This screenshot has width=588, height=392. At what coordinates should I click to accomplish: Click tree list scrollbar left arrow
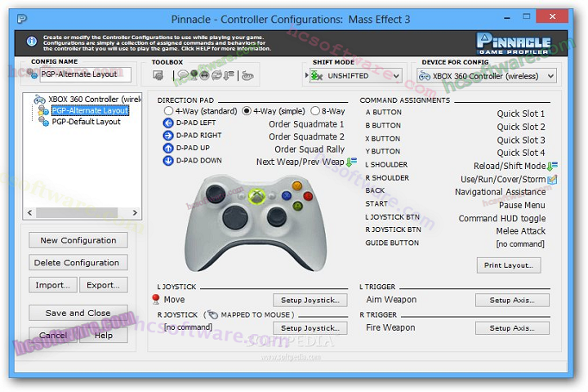coord(30,212)
